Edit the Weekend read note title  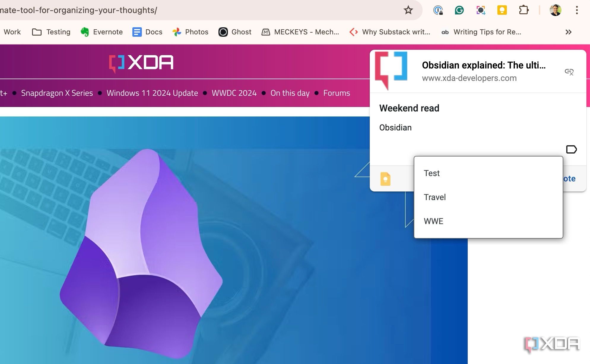tap(409, 108)
